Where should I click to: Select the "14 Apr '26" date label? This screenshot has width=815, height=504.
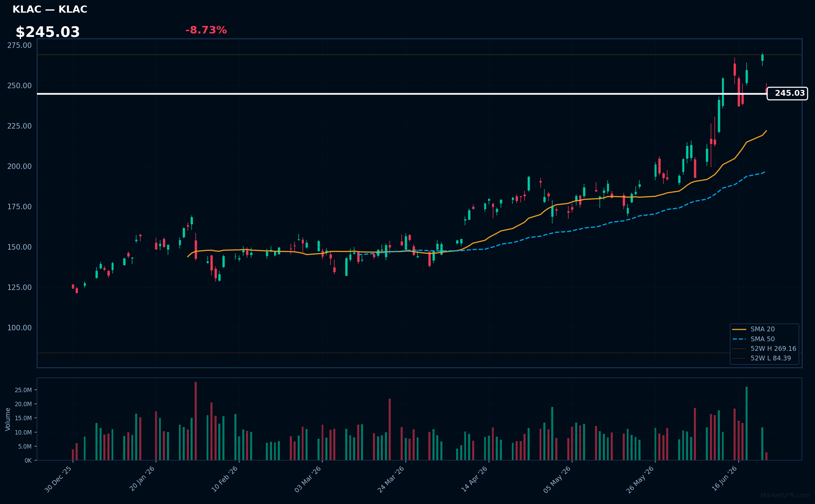click(475, 479)
